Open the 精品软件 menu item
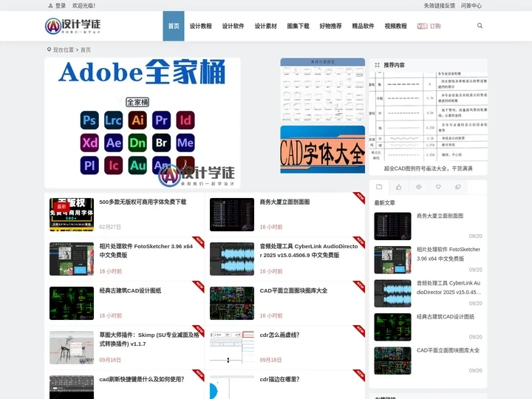The width and height of the screenshot is (532, 399). click(x=363, y=26)
